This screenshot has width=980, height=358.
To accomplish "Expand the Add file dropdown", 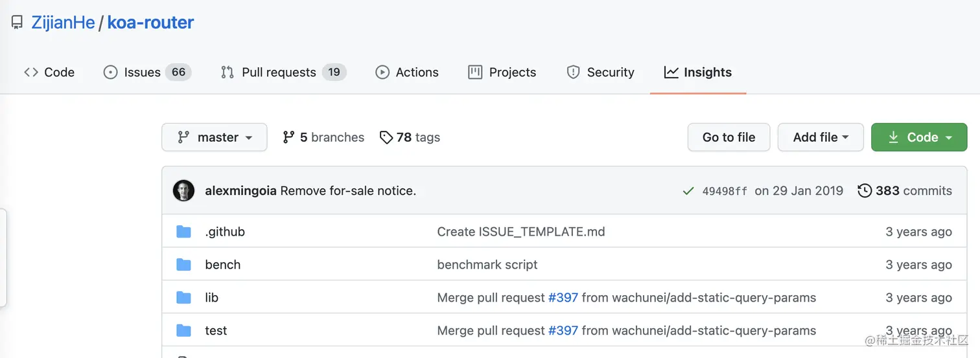I will click(821, 137).
